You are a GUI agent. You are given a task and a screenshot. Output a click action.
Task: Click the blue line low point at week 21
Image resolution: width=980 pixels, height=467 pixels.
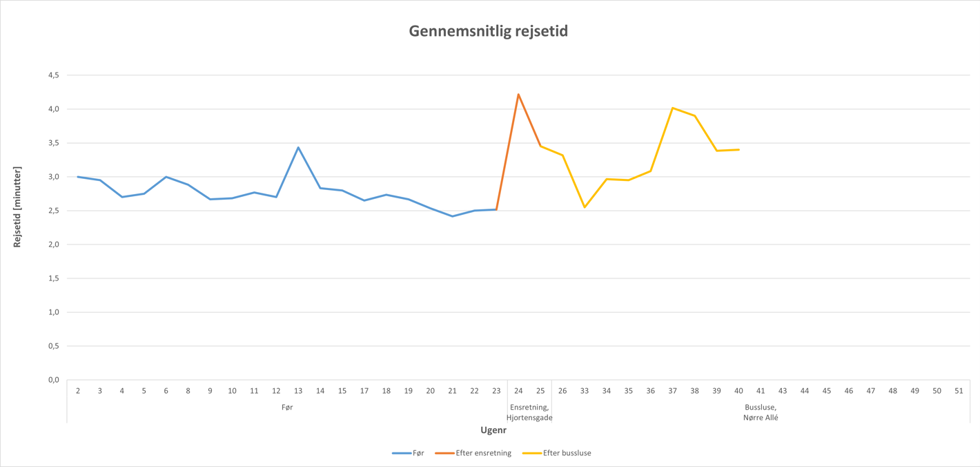click(x=453, y=216)
